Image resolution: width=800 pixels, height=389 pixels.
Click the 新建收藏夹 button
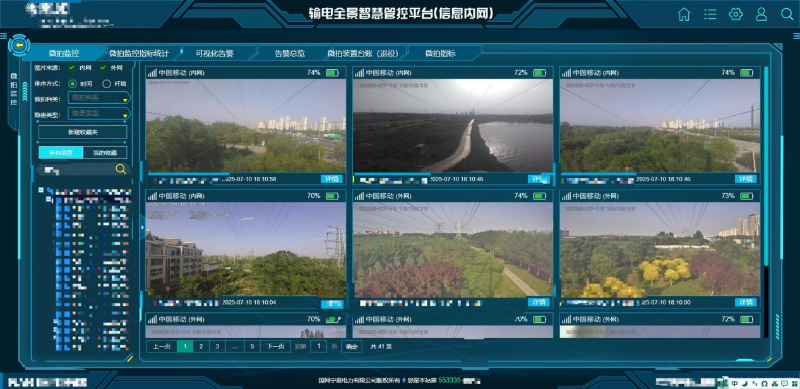(x=83, y=132)
